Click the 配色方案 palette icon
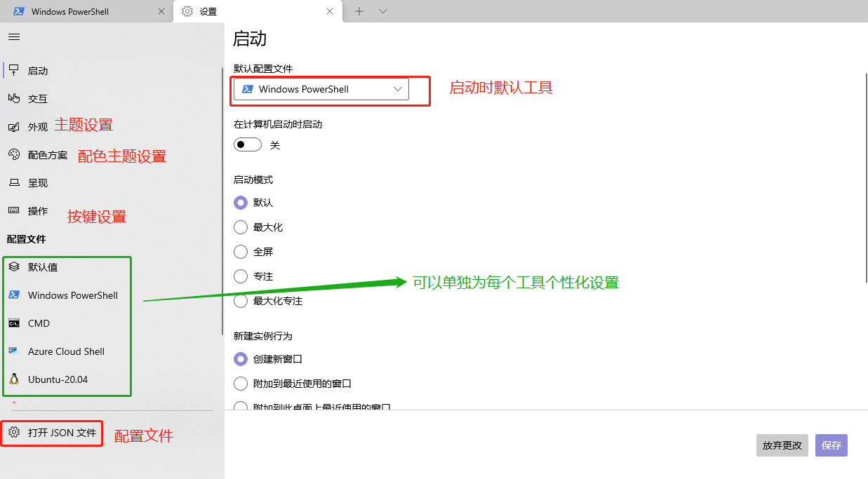This screenshot has height=479, width=868. (14, 155)
